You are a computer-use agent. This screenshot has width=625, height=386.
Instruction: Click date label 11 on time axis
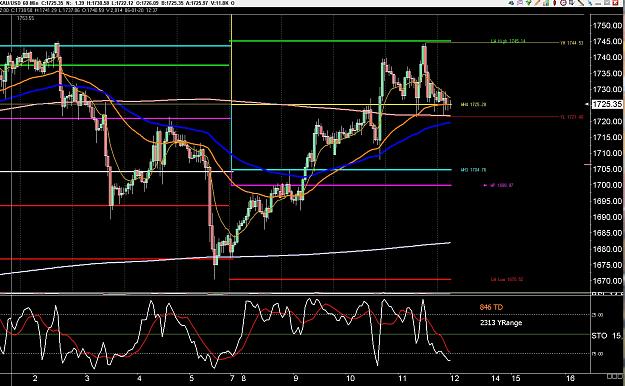click(x=402, y=378)
